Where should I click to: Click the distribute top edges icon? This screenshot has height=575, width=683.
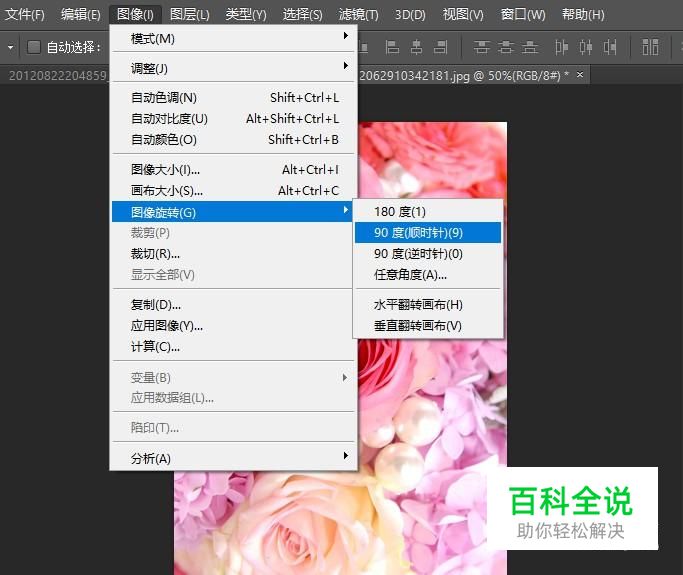click(481, 47)
